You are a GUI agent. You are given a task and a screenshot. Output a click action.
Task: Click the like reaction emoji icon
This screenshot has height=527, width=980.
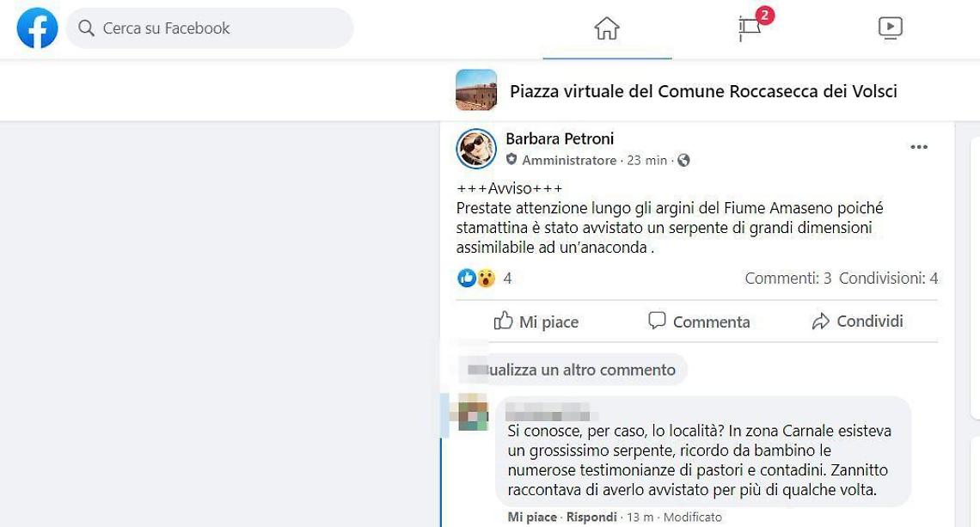tap(466, 279)
